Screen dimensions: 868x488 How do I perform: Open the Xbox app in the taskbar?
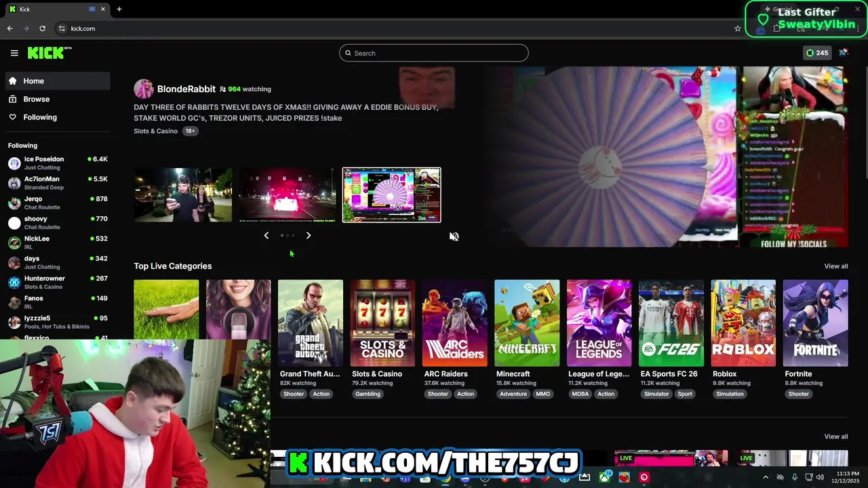tap(604, 477)
